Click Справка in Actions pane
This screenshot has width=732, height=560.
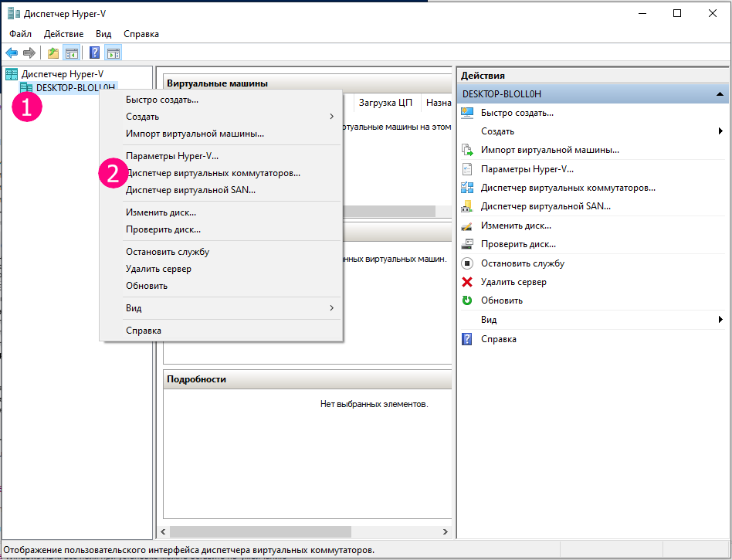499,338
